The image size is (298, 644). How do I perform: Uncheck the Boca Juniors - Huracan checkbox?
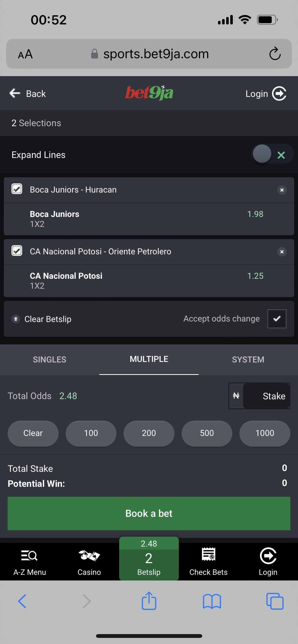coord(17,189)
